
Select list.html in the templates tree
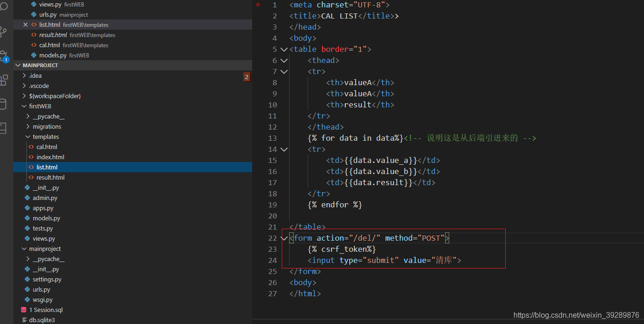[133, 167]
